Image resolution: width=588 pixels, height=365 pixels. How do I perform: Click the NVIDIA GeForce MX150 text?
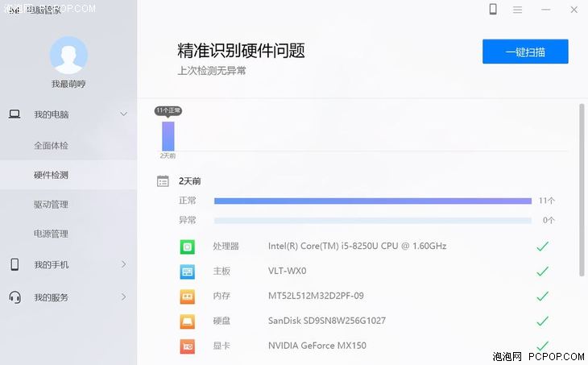click(x=317, y=346)
